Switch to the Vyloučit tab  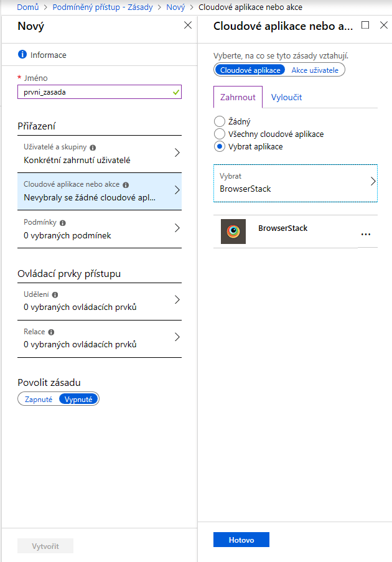pyautogui.click(x=286, y=97)
